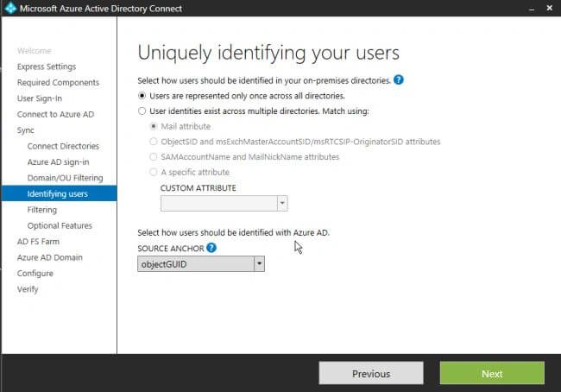561x392 pixels.
Task: Open Connect Directories sub-step
Action: click(63, 146)
